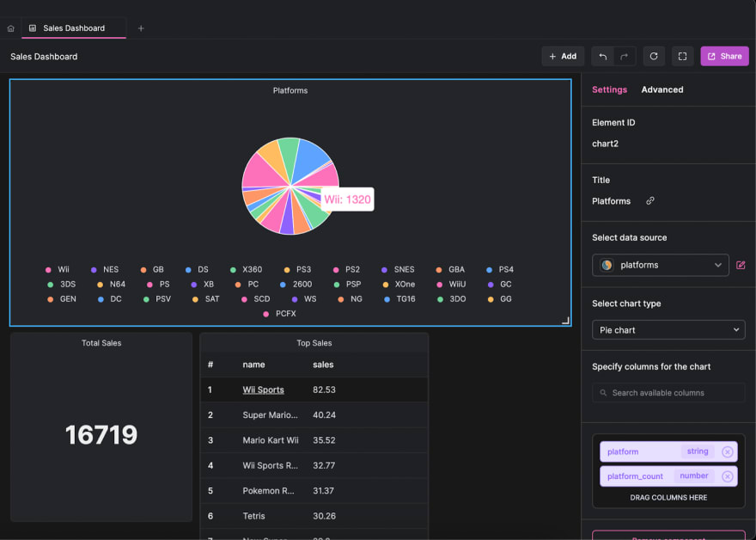The width and height of the screenshot is (756, 540).
Task: Toggle the PS2 legend entry
Action: pyautogui.click(x=346, y=269)
